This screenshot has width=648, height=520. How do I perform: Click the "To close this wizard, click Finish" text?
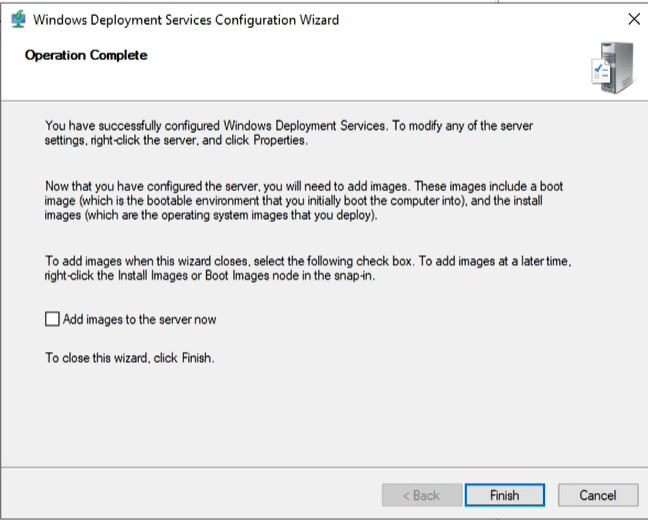click(x=130, y=358)
